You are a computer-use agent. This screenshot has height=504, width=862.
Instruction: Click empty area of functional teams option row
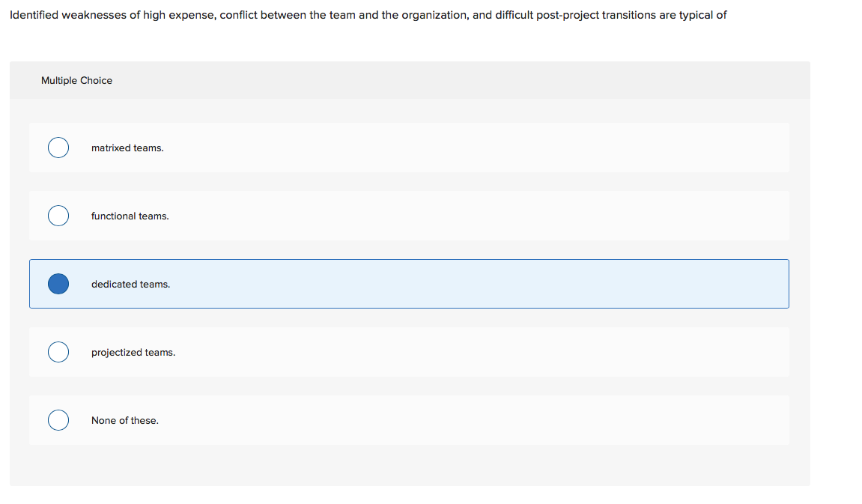(479, 216)
